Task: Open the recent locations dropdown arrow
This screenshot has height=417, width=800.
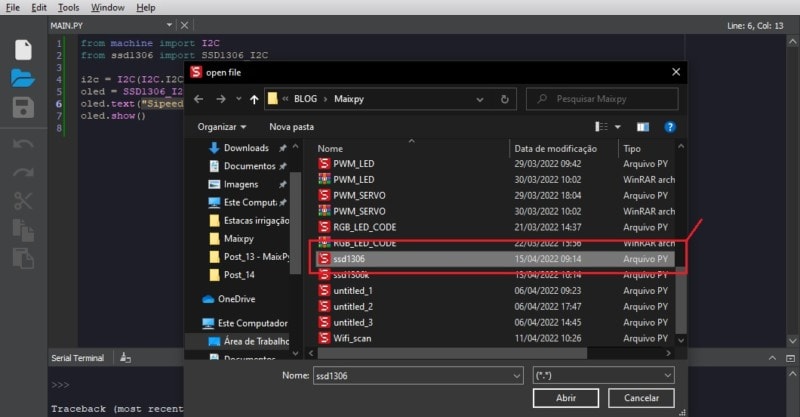Action: (x=238, y=99)
